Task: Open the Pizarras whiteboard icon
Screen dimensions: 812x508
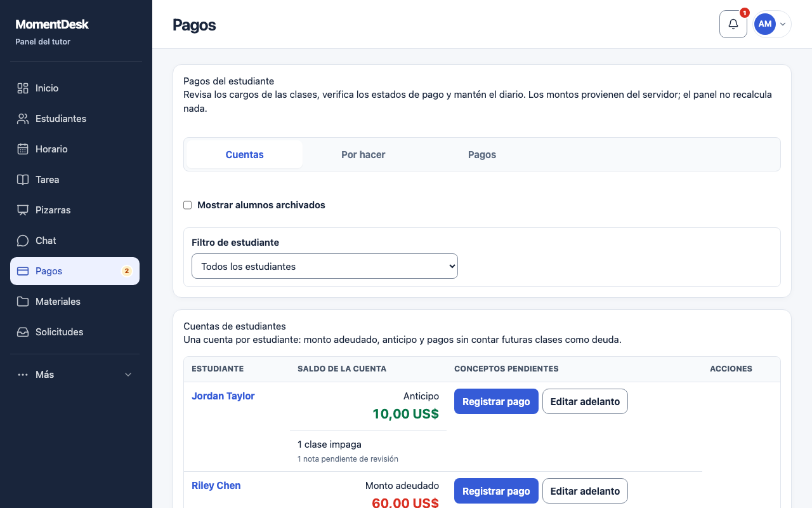Action: [23, 210]
